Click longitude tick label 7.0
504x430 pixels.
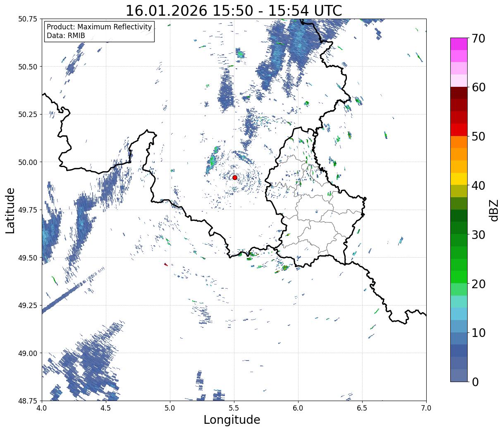(x=426, y=408)
